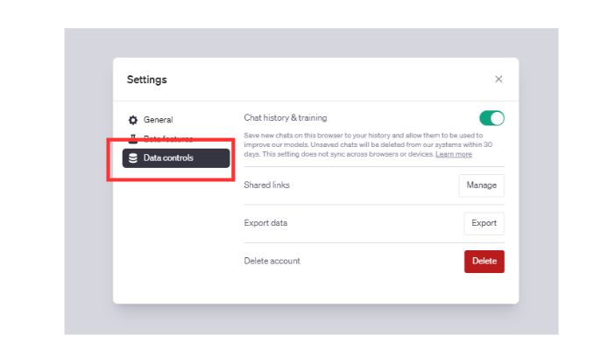The width and height of the screenshot is (601, 364).
Task: Hit the red Delete button
Action: (484, 261)
